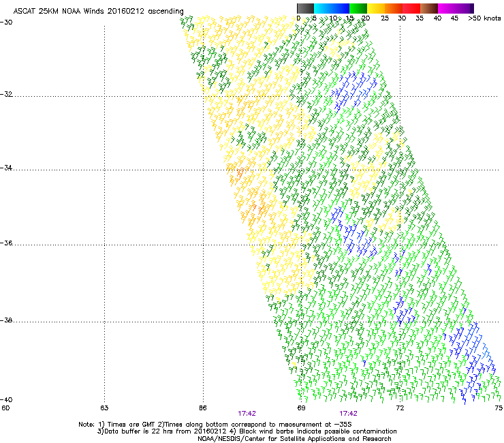Screen dimensions: 504x443
Task: Click the purple '17:42' time below longitude 69
Action: pyautogui.click(x=349, y=414)
